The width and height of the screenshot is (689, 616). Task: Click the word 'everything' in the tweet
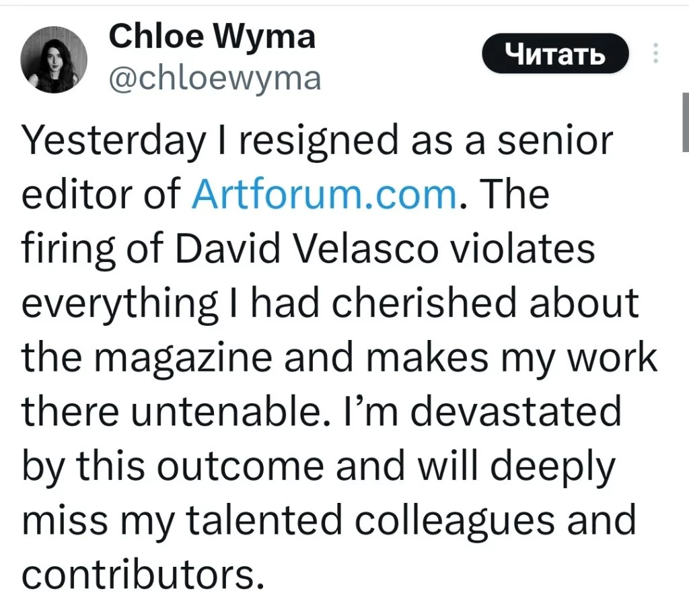[x=118, y=304]
